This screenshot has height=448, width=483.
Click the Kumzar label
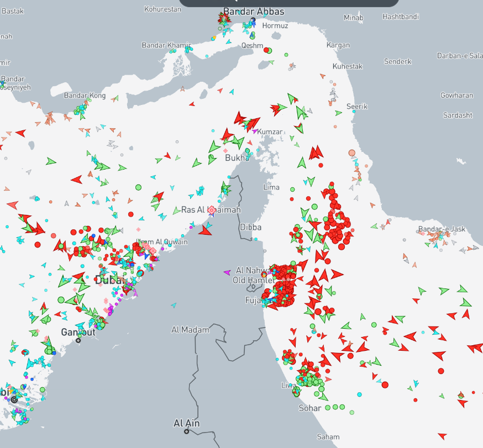(270, 132)
